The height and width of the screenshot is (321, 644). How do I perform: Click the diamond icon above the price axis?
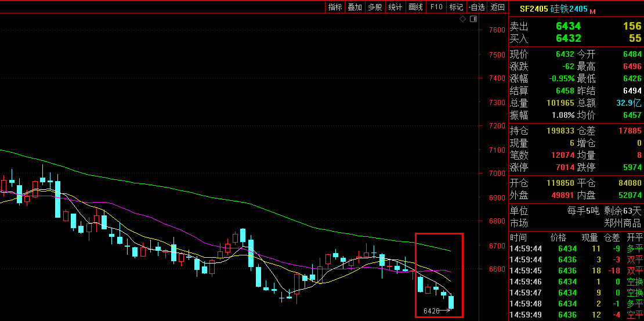(463, 19)
